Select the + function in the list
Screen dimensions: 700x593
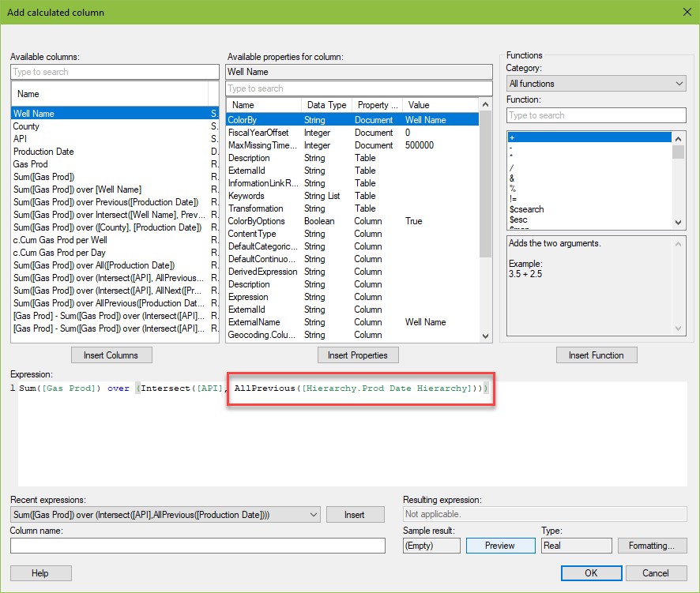coord(589,137)
